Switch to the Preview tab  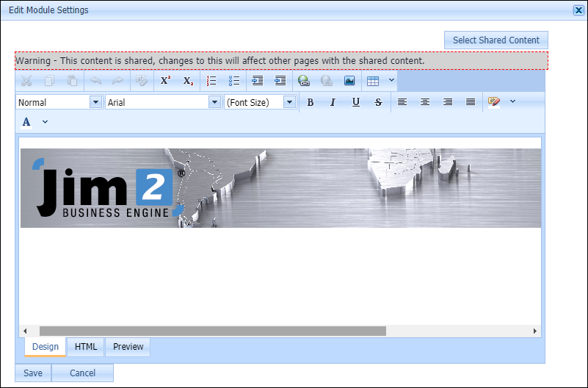[x=128, y=347]
